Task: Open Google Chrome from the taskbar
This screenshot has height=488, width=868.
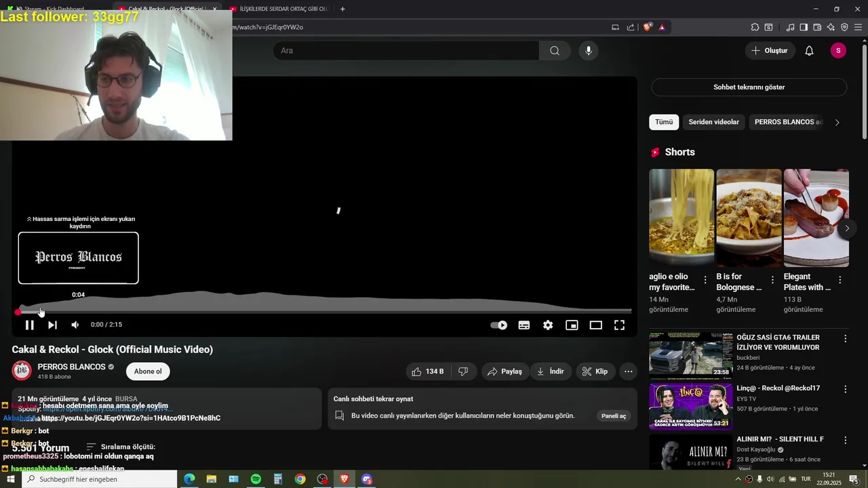Action: click(x=300, y=479)
